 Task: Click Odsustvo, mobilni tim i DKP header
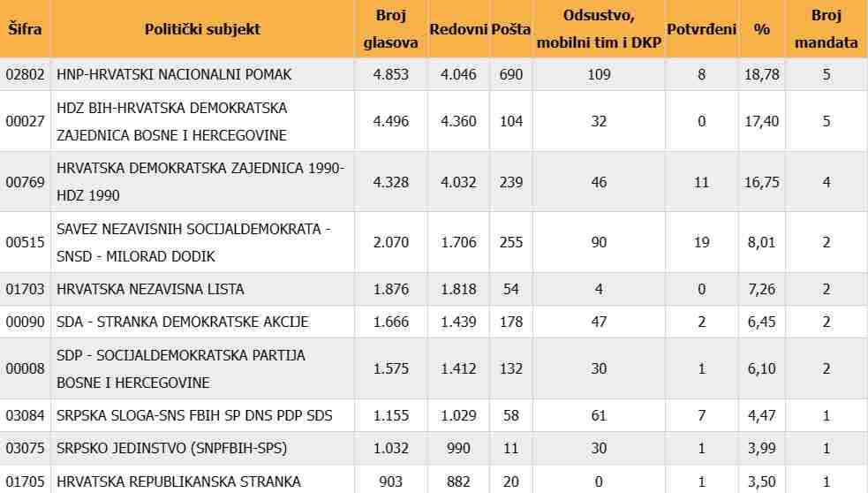599,29
